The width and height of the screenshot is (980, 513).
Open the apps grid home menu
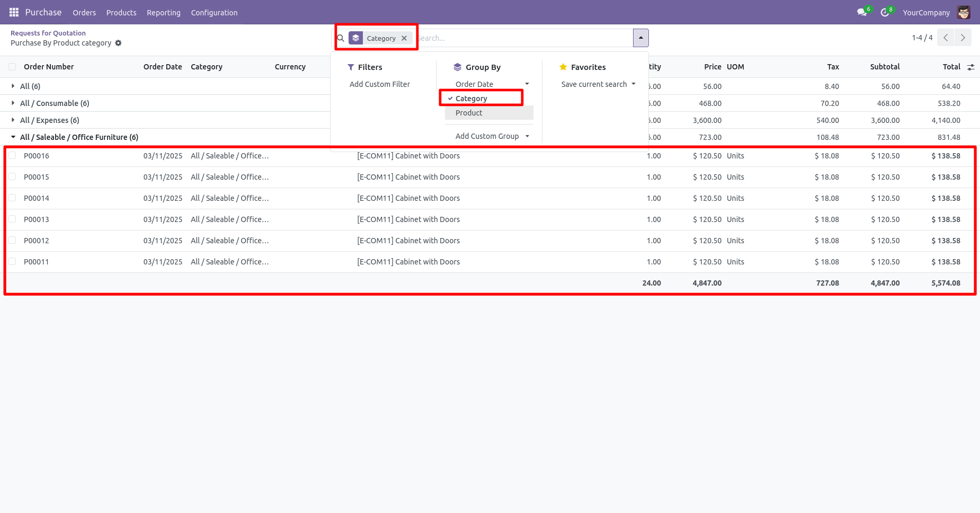click(14, 12)
